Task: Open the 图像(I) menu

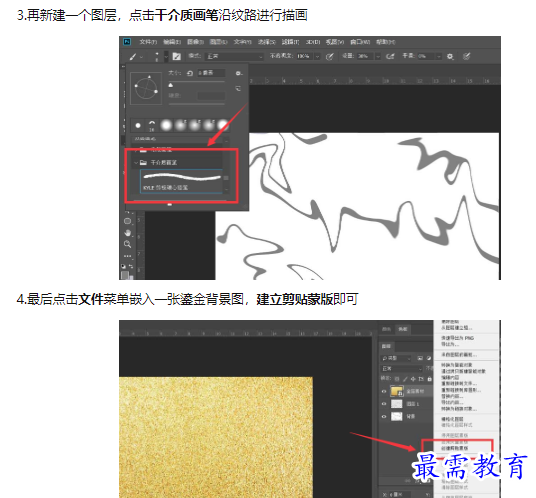Action: click(x=195, y=42)
